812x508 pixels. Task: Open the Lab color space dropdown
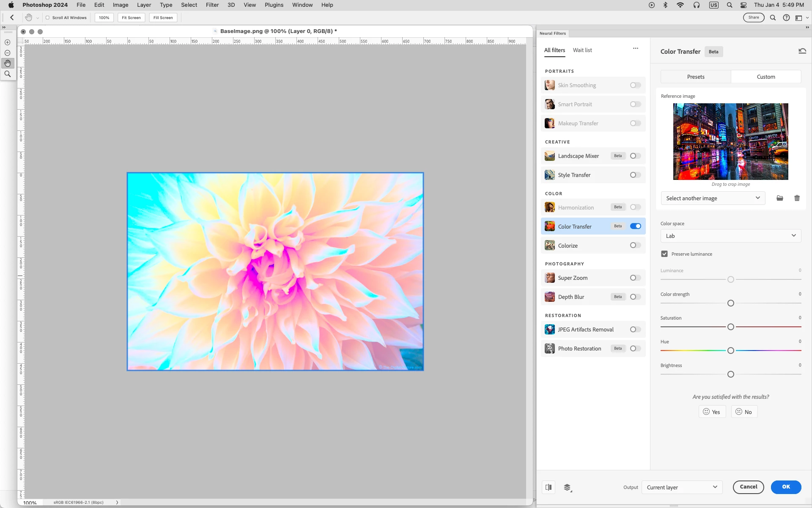point(730,236)
